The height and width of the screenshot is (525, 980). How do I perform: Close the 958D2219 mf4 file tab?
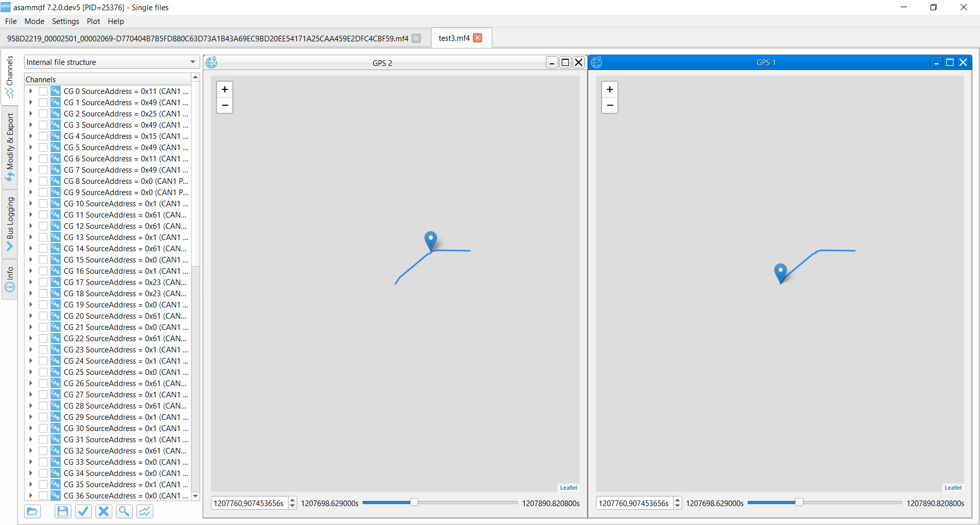point(416,38)
